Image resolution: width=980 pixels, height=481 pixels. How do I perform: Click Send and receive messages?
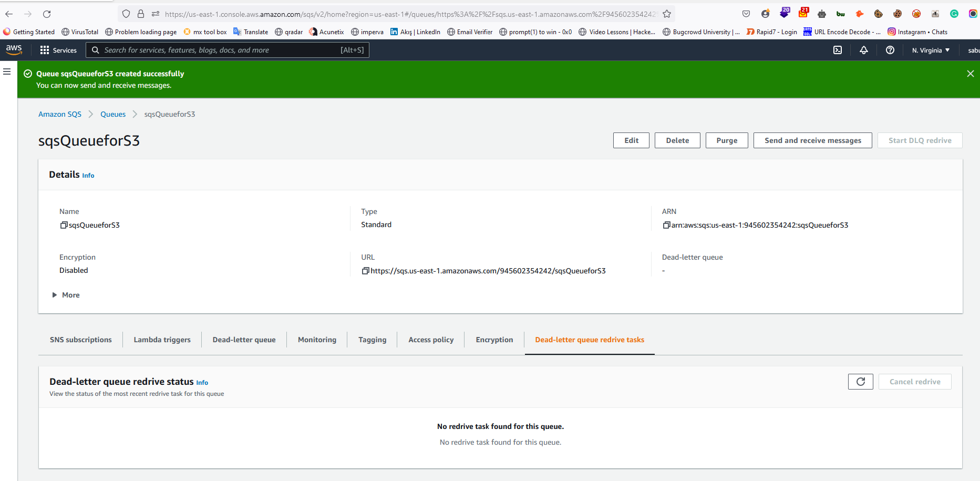pyautogui.click(x=813, y=140)
